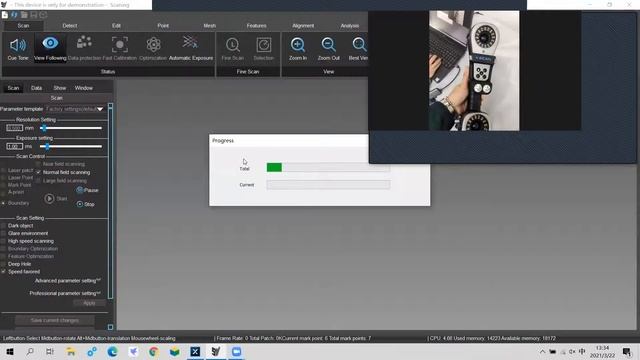
Task: Toggle the Cue Tone speaker icon
Action: tap(18, 44)
